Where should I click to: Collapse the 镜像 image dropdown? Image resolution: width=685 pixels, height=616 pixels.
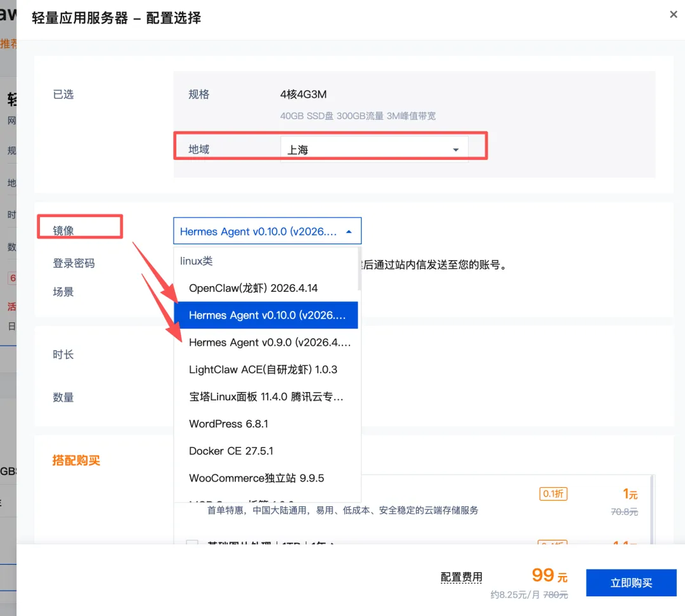[267, 231]
